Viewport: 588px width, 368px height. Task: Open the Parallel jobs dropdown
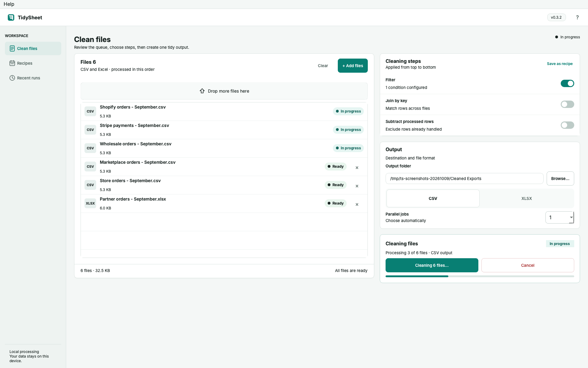tap(560, 217)
